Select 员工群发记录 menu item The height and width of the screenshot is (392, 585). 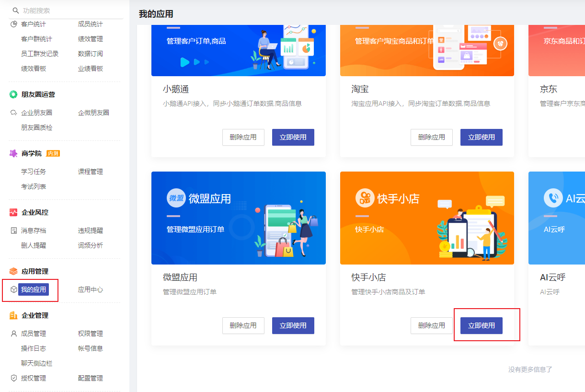[40, 54]
